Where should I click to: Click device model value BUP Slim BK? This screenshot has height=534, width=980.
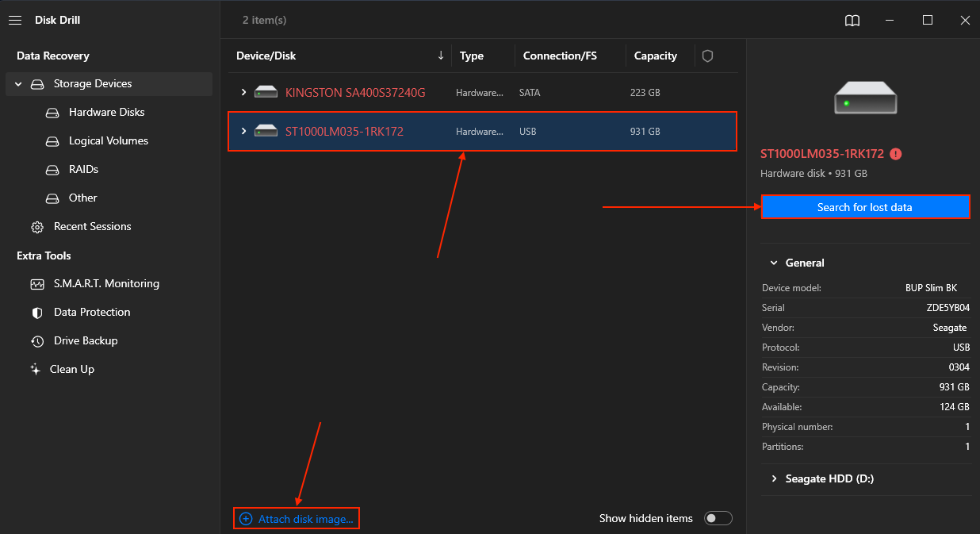[932, 288]
